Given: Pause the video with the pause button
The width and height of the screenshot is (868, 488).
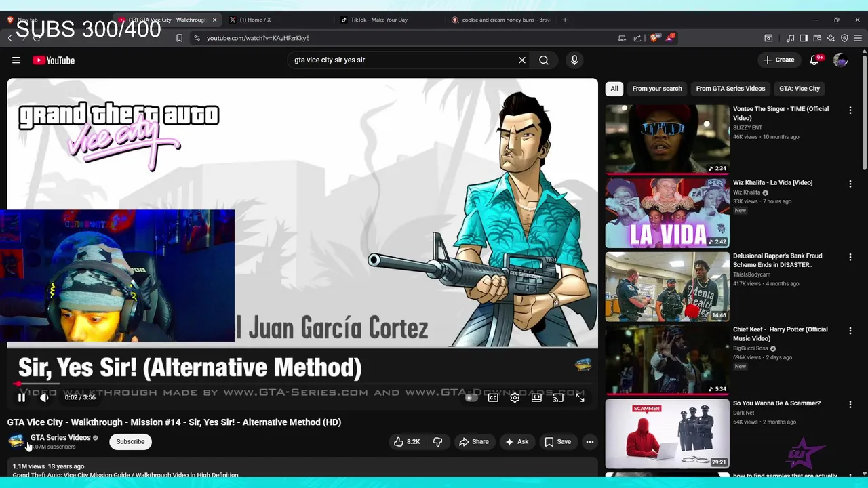Looking at the screenshot, I should [22, 398].
